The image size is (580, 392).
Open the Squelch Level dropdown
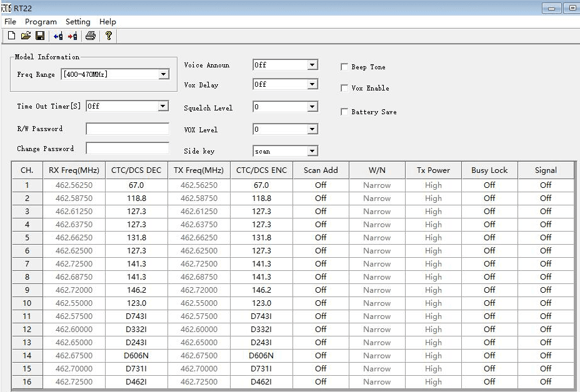pos(312,107)
